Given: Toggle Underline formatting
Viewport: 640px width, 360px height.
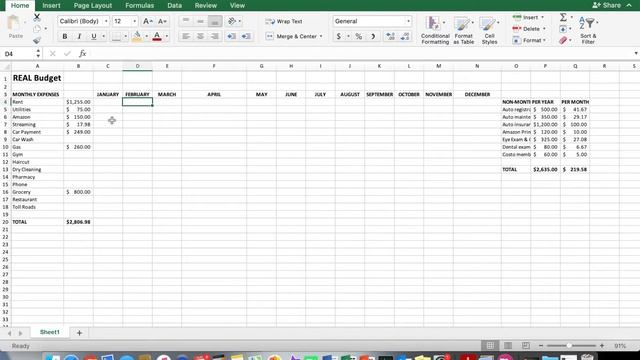Looking at the screenshot, I should click(93, 36).
